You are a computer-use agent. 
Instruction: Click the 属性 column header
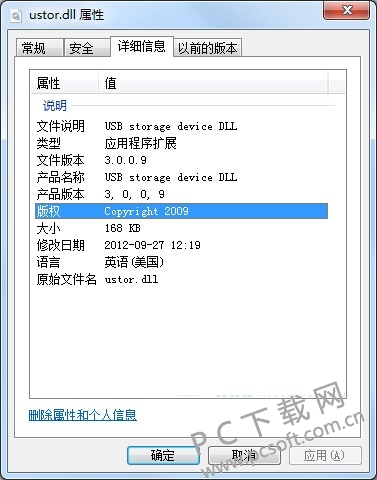point(65,83)
